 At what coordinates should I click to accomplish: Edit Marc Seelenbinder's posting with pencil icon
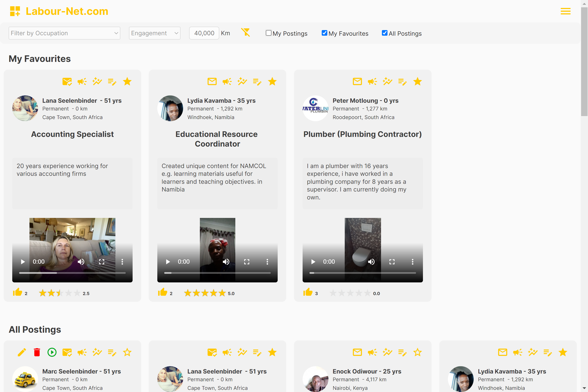tap(22, 352)
